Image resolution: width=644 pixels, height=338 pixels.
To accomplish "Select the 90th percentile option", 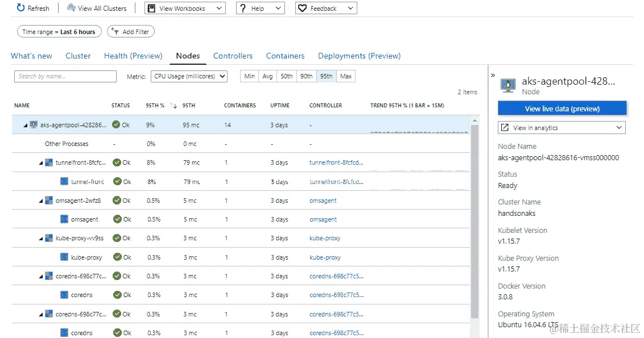I will pos(307,76).
